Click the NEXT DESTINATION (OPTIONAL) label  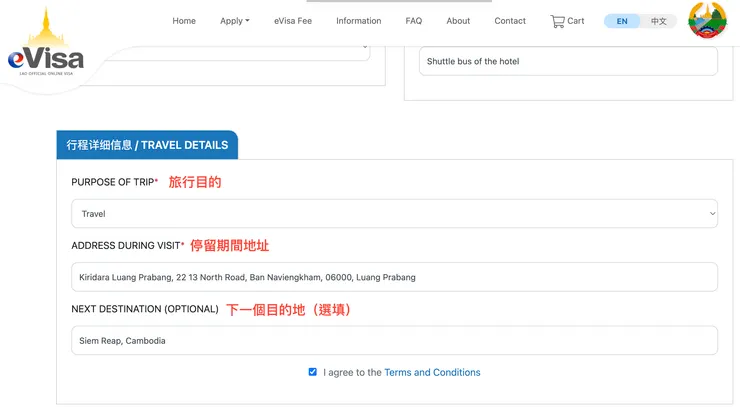pyautogui.click(x=145, y=309)
